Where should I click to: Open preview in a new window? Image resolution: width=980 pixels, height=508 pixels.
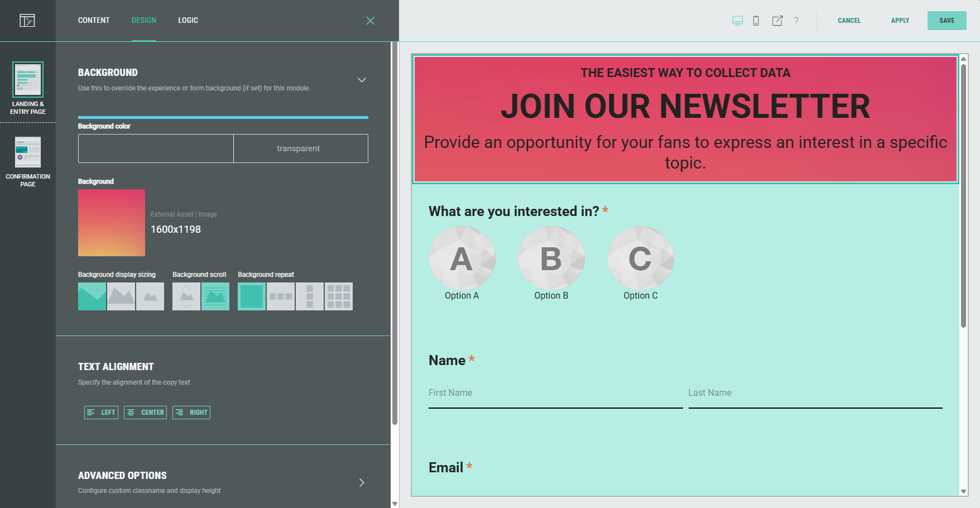point(777,21)
